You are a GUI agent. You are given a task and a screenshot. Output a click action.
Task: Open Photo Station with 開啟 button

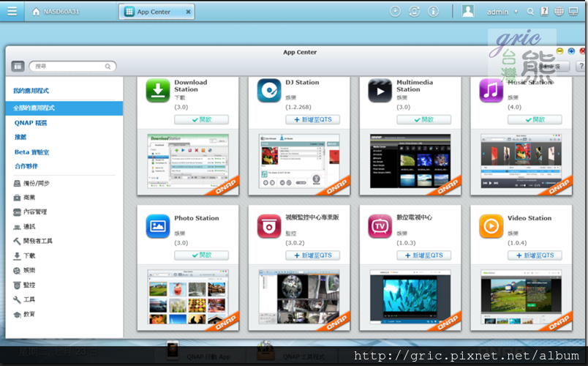pyautogui.click(x=201, y=255)
